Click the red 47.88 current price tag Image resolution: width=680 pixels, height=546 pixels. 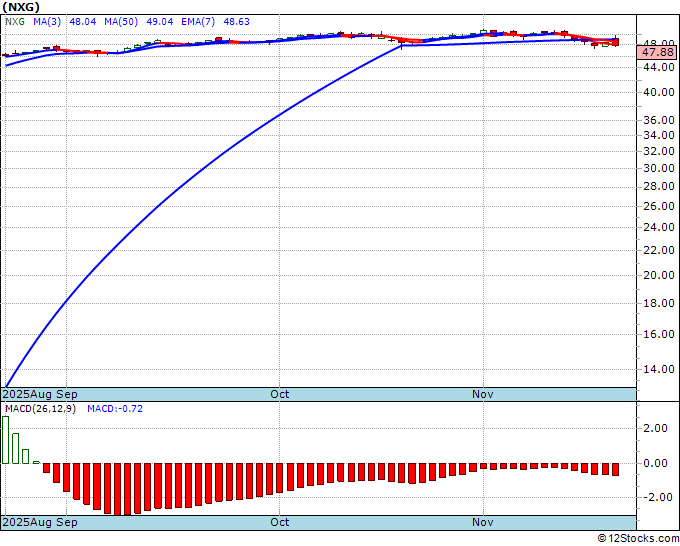tap(659, 52)
